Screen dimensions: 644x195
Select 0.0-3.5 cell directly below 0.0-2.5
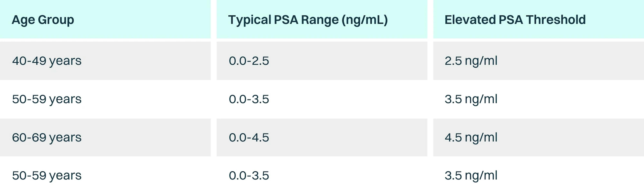(x=249, y=99)
